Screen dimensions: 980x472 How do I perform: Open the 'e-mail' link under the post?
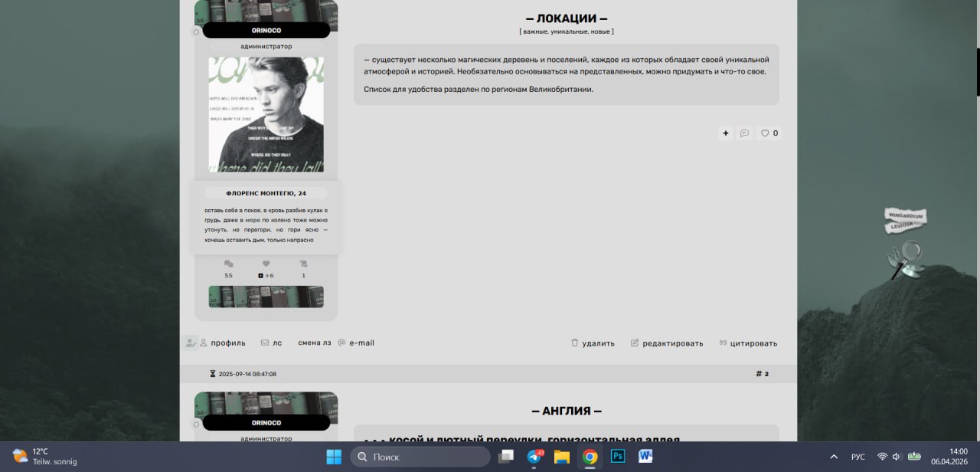click(x=361, y=343)
